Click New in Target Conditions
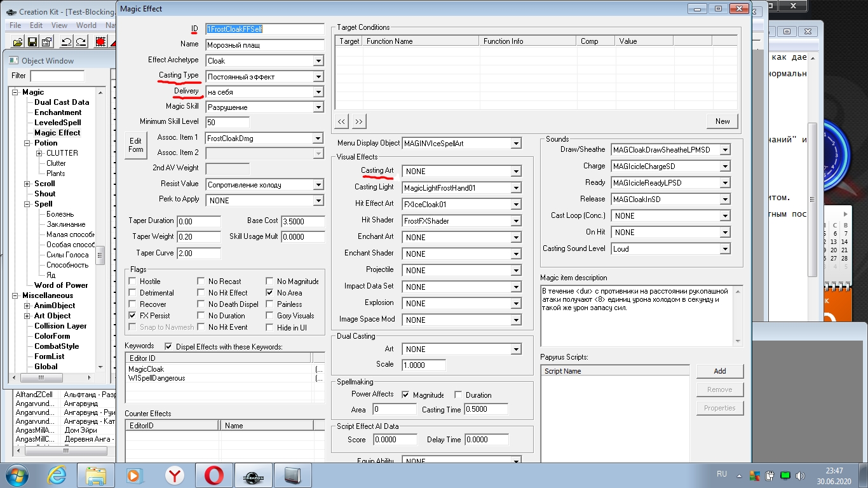 pos(722,121)
